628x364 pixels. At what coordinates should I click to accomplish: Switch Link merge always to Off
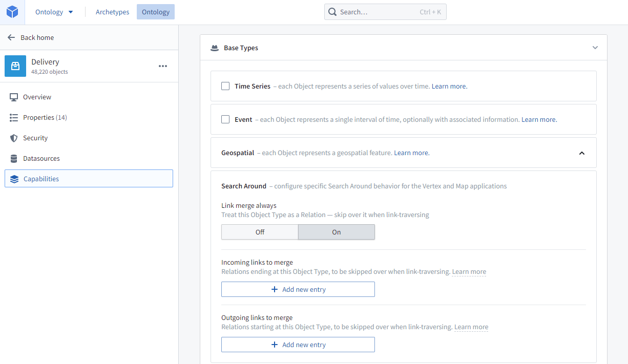[260, 232]
